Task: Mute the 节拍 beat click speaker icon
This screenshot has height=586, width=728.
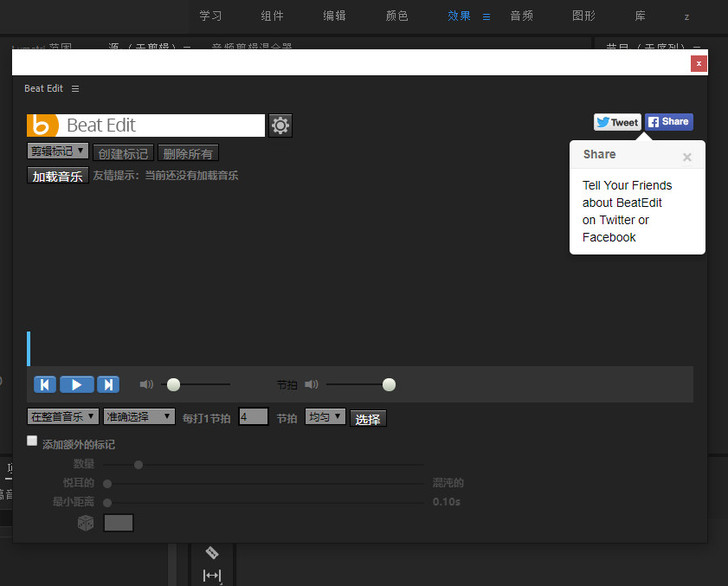Action: 311,384
